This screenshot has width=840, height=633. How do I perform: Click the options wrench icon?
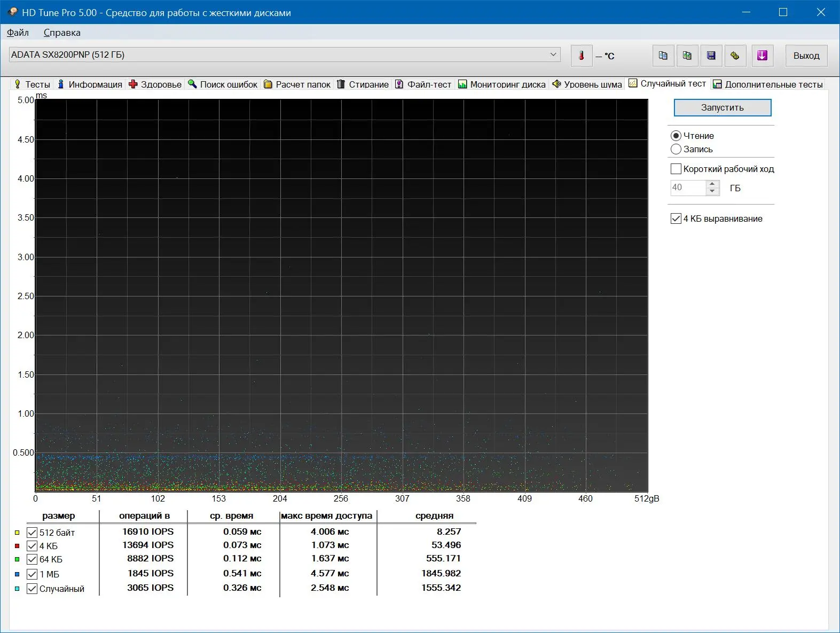click(735, 56)
